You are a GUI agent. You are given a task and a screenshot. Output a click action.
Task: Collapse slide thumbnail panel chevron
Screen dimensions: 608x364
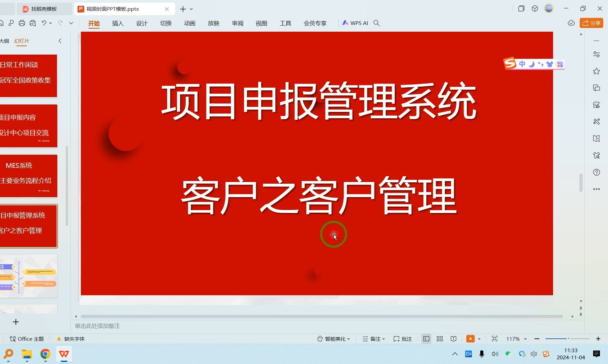point(60,41)
